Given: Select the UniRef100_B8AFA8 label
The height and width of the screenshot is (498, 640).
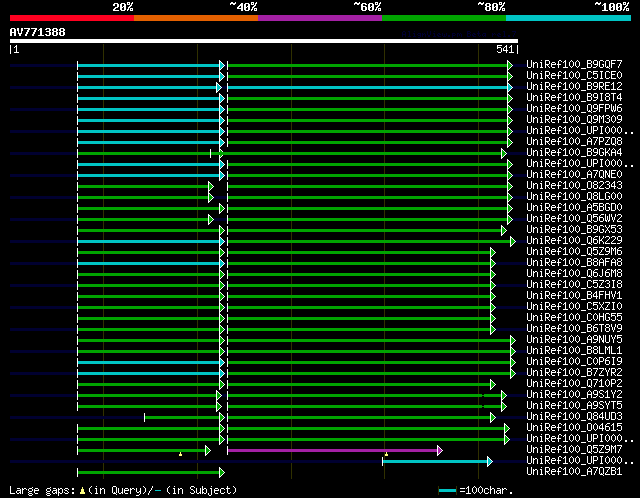Looking at the screenshot, I should [x=574, y=263].
